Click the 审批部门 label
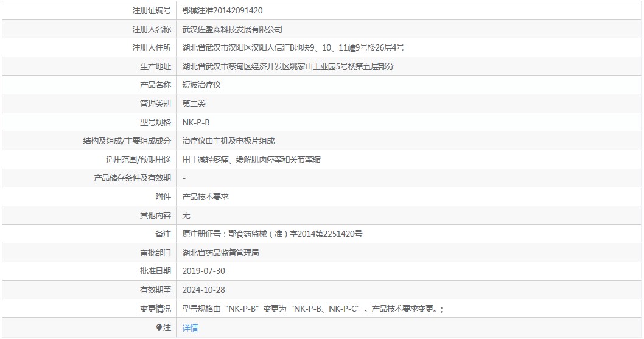Viewport: 644px width, 339px height. (x=155, y=253)
